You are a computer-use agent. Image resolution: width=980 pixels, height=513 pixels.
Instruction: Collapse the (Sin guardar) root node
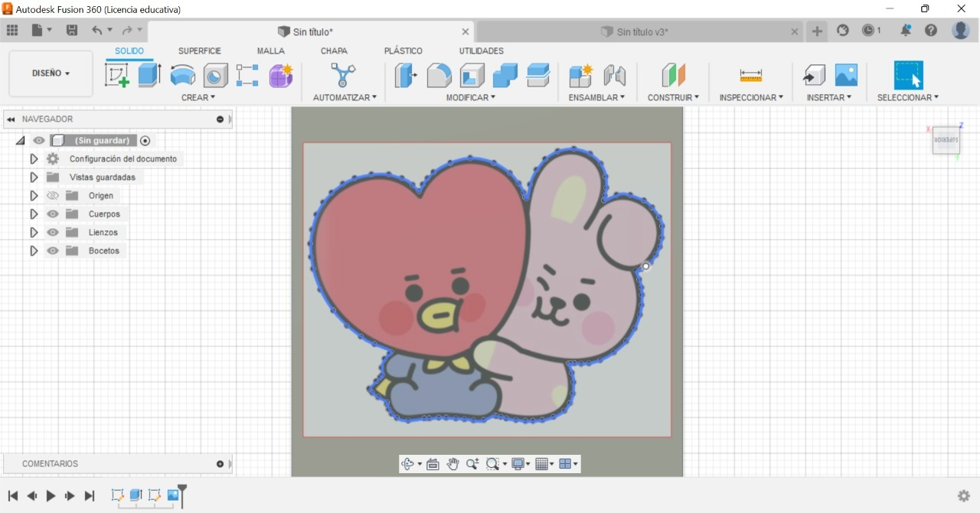coord(20,141)
